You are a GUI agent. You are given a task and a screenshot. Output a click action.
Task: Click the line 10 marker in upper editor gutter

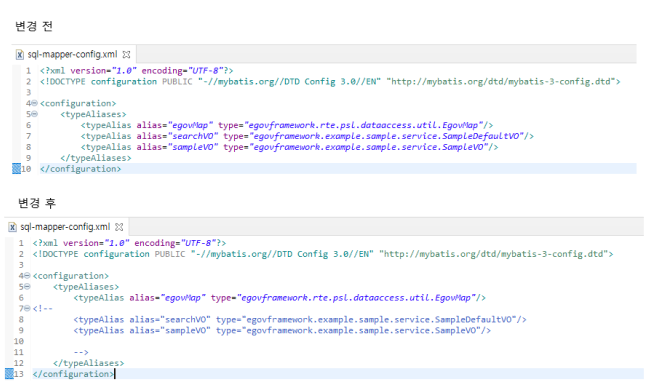pyautogui.click(x=16, y=169)
